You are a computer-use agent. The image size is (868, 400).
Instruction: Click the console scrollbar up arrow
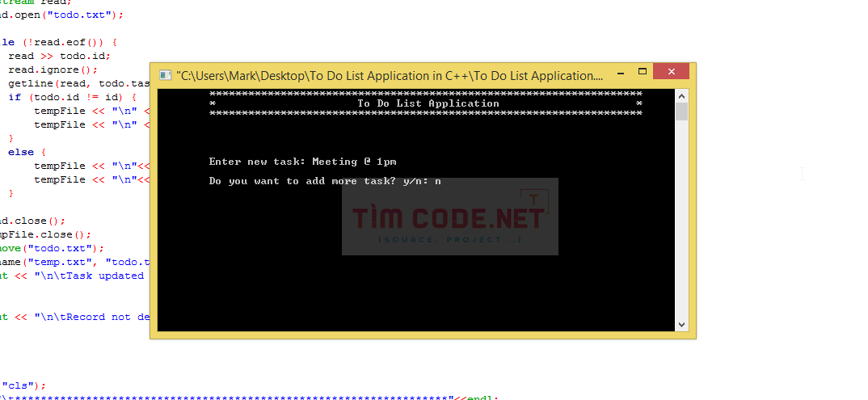coord(681,95)
